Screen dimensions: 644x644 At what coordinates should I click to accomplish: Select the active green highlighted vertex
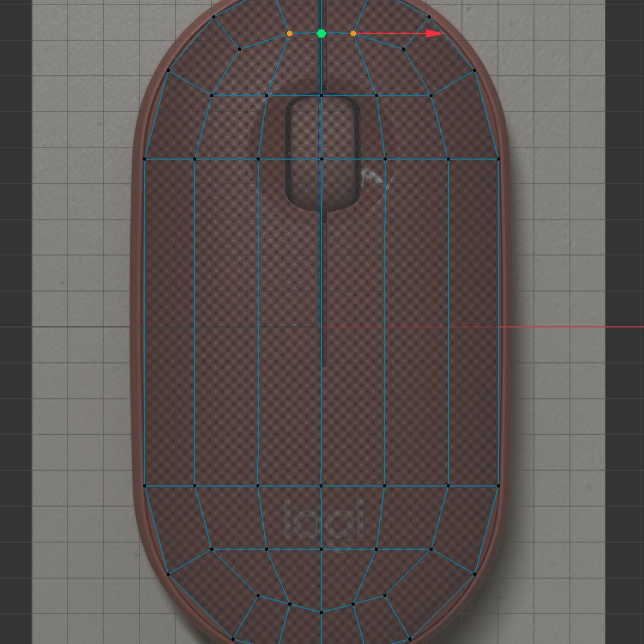click(321, 34)
